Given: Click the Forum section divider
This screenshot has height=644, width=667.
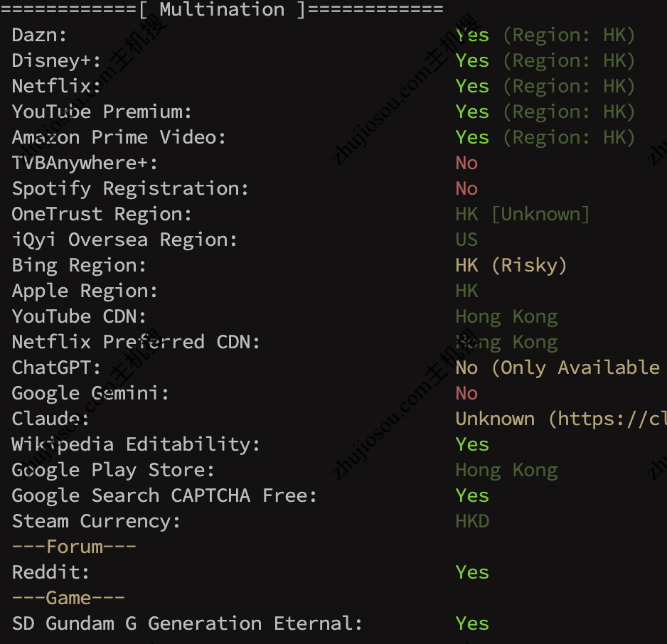Looking at the screenshot, I should 74,547.
